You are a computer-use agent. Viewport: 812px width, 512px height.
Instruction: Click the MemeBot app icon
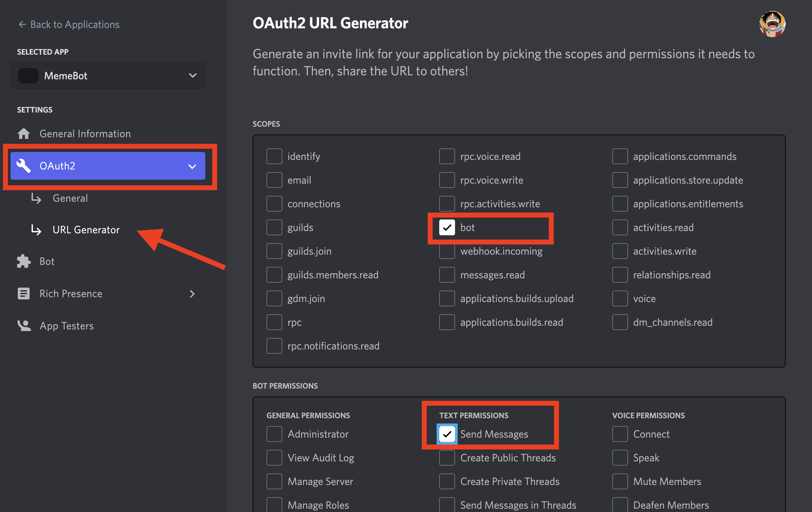[x=28, y=76]
